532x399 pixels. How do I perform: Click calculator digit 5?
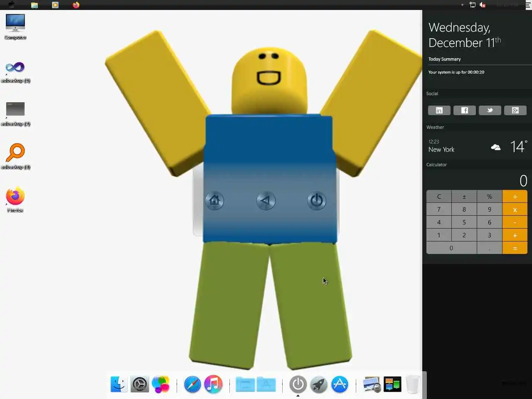[x=464, y=222]
